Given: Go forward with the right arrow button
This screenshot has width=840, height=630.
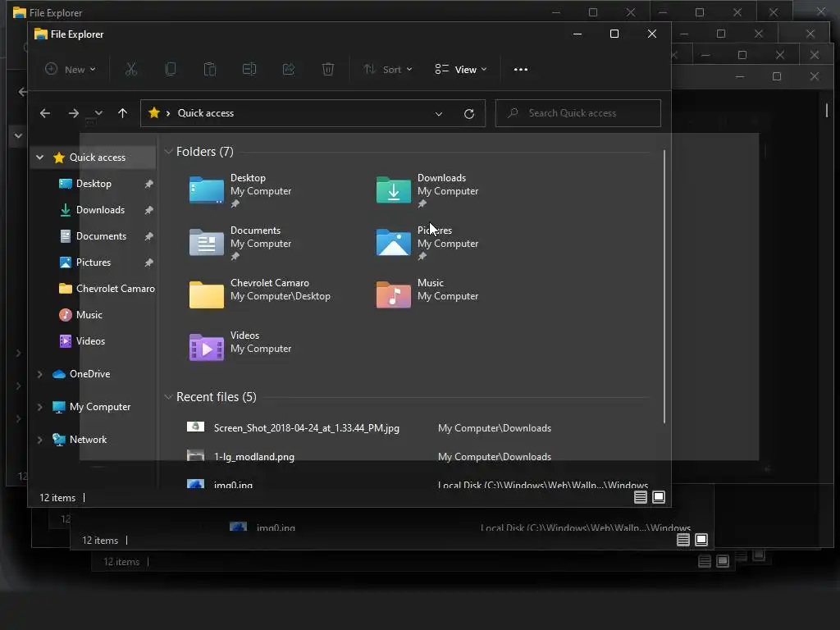Looking at the screenshot, I should click(73, 113).
